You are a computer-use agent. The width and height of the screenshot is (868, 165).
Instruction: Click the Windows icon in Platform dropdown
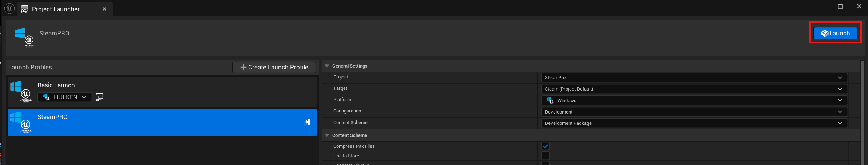(x=550, y=100)
